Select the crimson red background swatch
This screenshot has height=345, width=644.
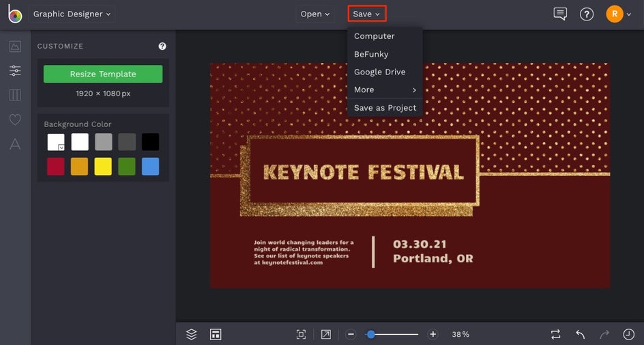(56, 167)
